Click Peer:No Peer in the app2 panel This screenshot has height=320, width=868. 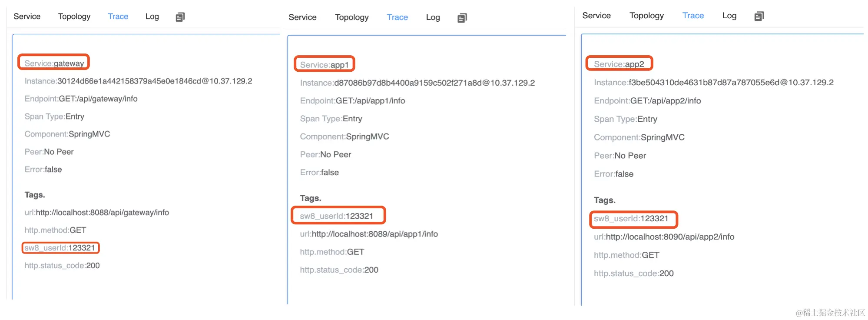tap(620, 156)
